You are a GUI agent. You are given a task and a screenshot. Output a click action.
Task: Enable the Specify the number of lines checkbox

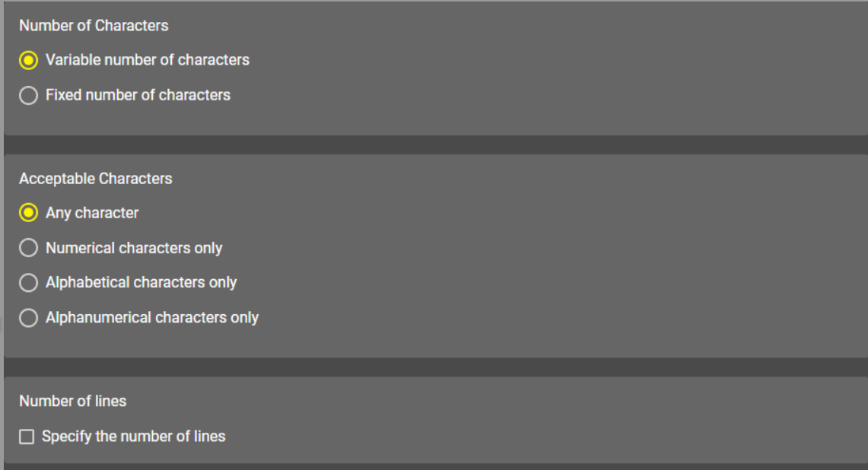tap(27, 437)
